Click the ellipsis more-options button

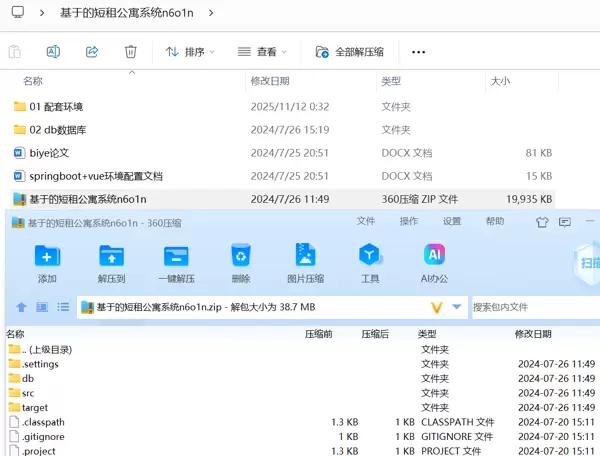coord(419,51)
